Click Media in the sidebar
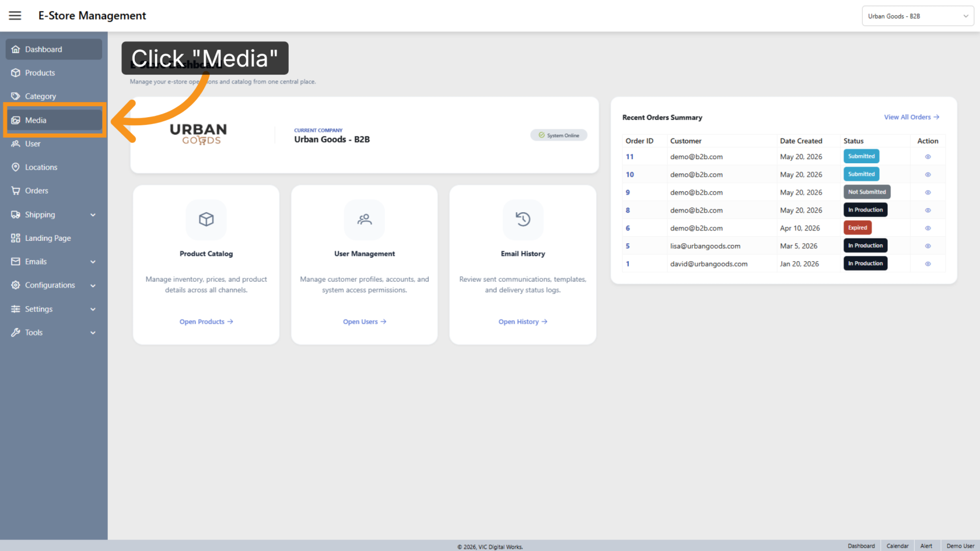 [54, 120]
